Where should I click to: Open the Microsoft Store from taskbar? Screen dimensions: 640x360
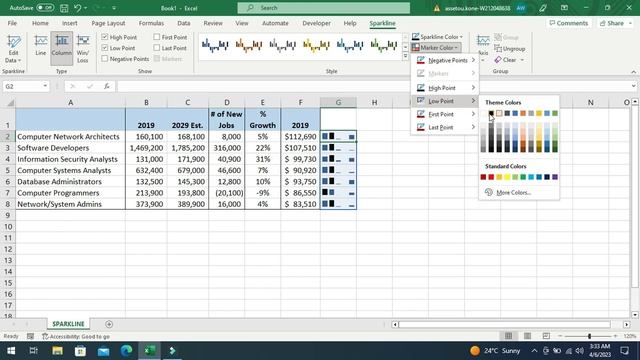click(80, 351)
